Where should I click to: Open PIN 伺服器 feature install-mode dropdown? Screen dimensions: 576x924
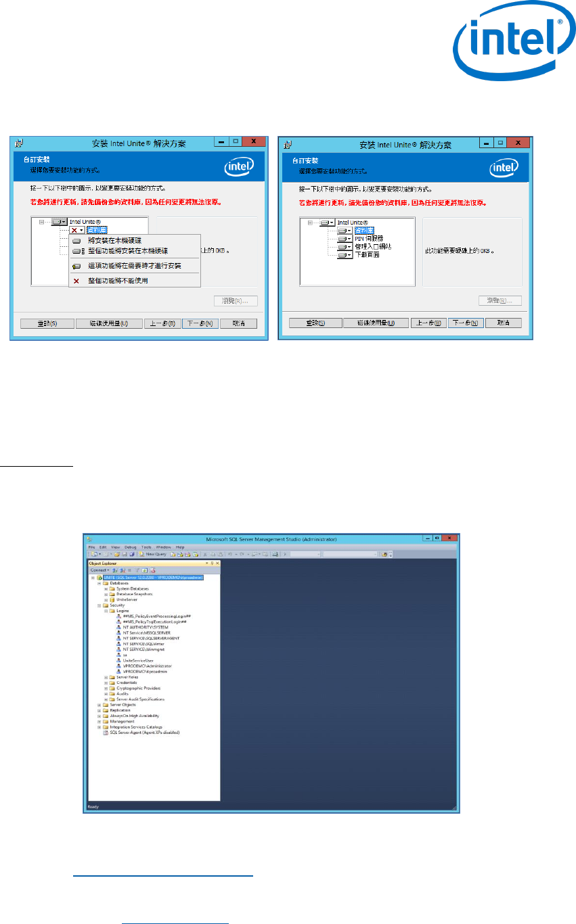pyautogui.click(x=345, y=239)
